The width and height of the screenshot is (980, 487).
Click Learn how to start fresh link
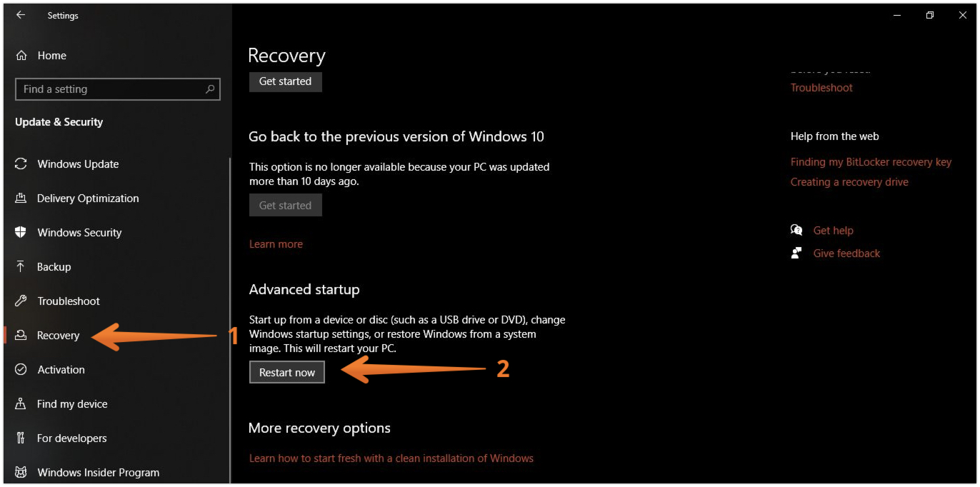(x=391, y=458)
